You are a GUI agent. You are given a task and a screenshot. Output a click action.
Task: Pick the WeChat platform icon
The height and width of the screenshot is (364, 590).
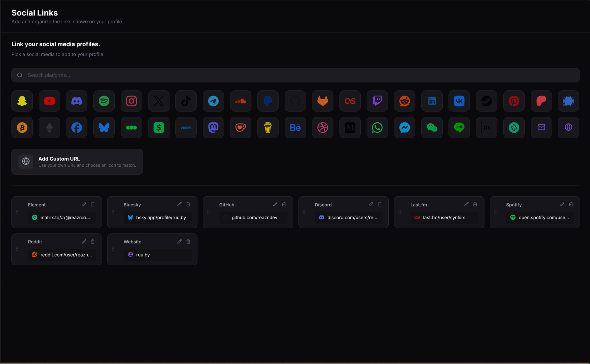[432, 128]
